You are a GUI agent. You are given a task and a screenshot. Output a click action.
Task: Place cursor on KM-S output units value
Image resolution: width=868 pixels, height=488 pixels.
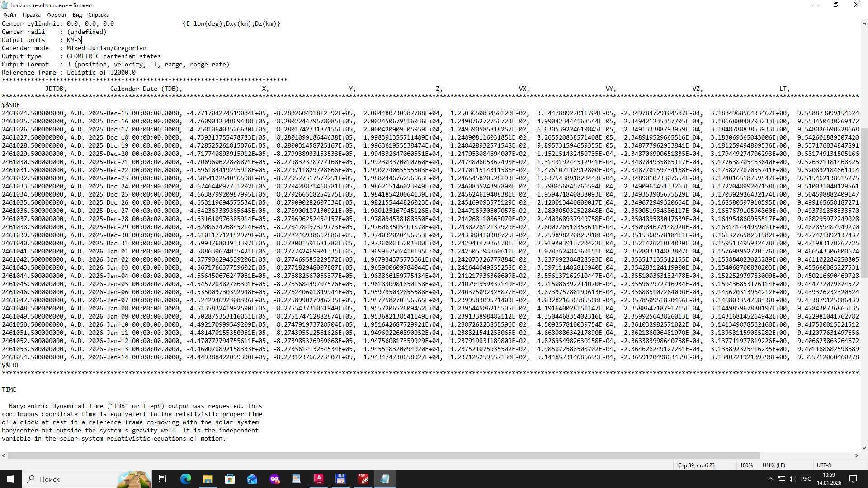point(74,40)
